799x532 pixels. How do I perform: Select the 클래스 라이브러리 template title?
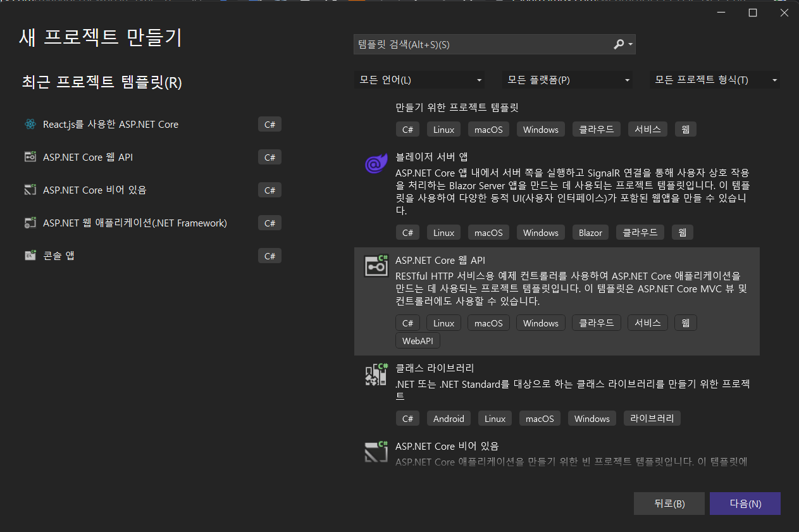(435, 368)
